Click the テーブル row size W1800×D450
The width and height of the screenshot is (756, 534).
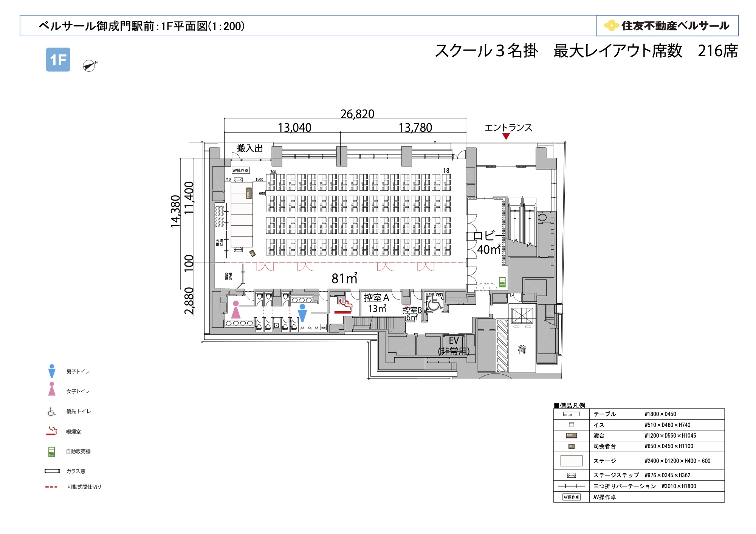point(660,414)
